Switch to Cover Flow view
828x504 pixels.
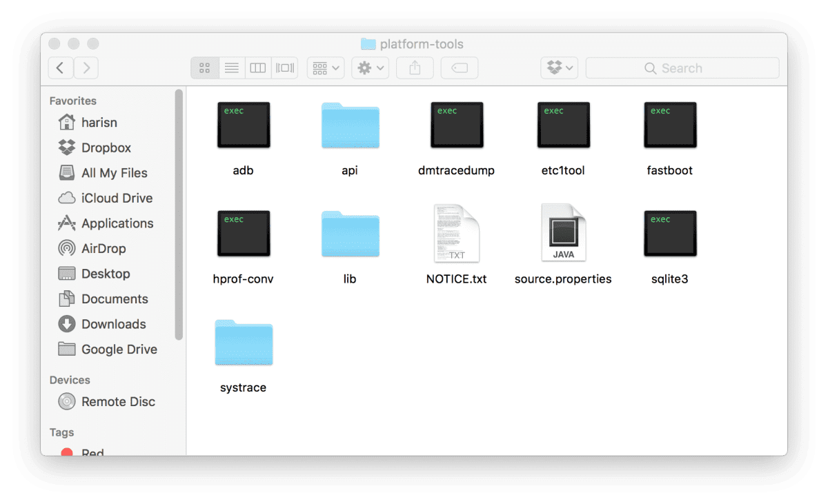(285, 68)
